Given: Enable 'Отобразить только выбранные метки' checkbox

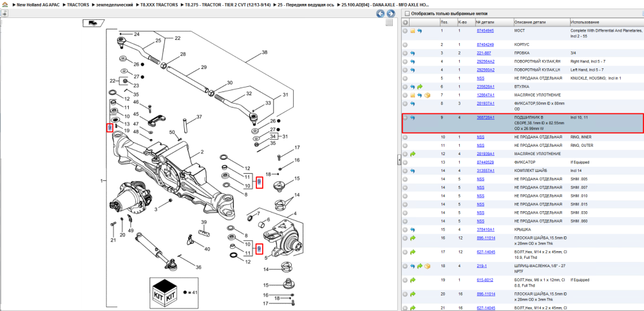Looking at the screenshot, I should 407,14.
